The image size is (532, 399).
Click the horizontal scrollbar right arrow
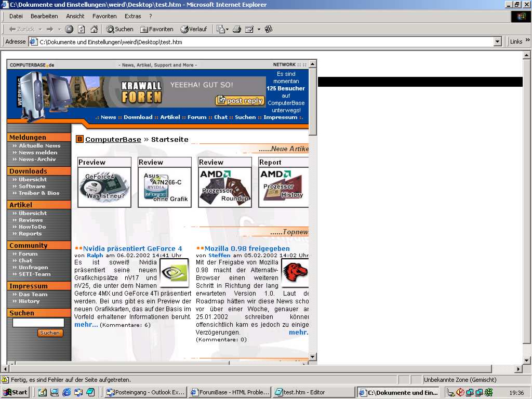pos(518,369)
